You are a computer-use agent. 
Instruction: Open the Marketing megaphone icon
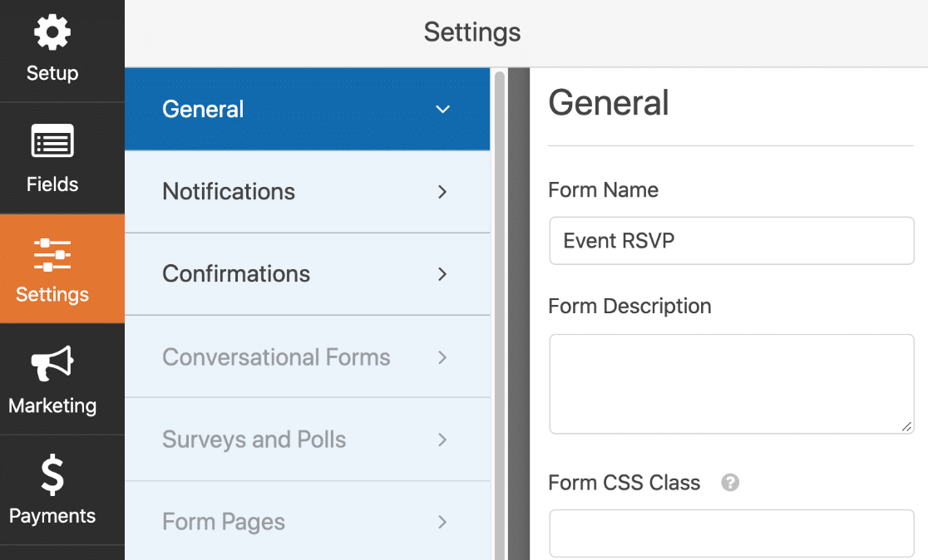point(52,363)
